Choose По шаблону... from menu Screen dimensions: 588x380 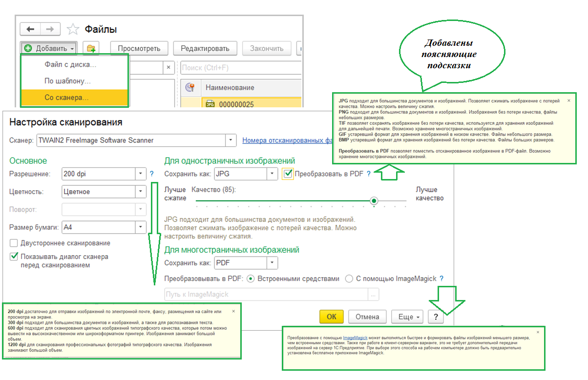(x=67, y=81)
